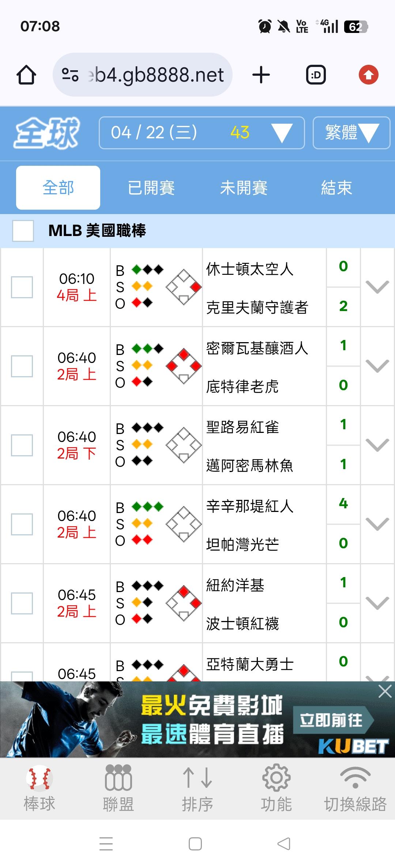The width and height of the screenshot is (395, 868).
Task: Expand details for 辛辛那堤紅人 game
Action: pyautogui.click(x=377, y=524)
